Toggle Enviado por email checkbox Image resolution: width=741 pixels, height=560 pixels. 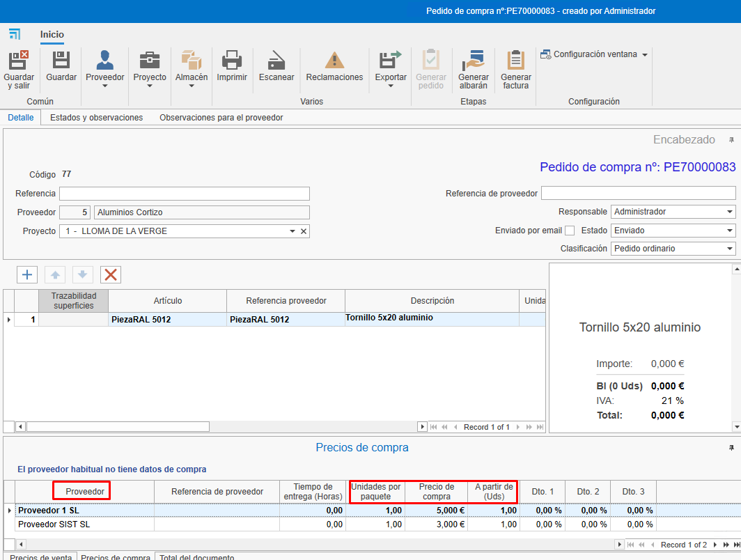pyautogui.click(x=570, y=231)
